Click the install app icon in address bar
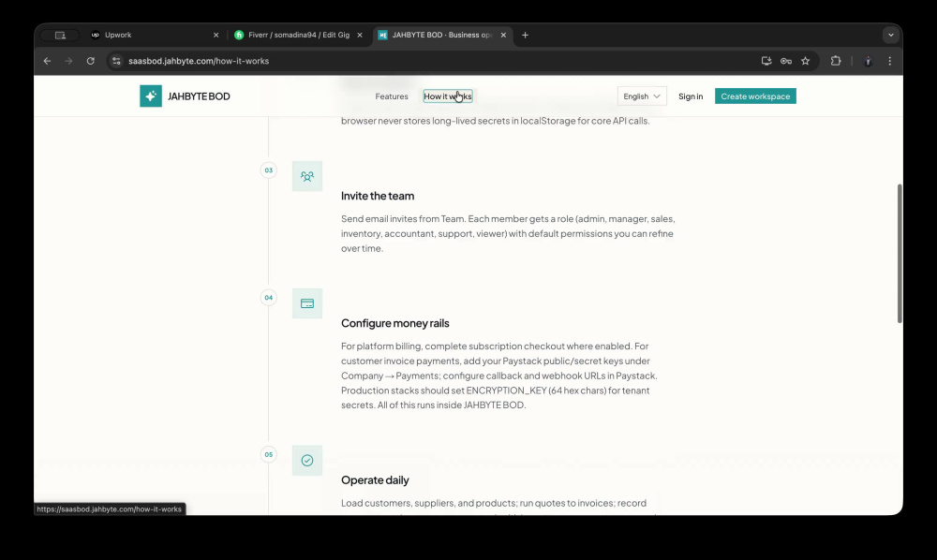The width and height of the screenshot is (937, 560). coord(766,61)
